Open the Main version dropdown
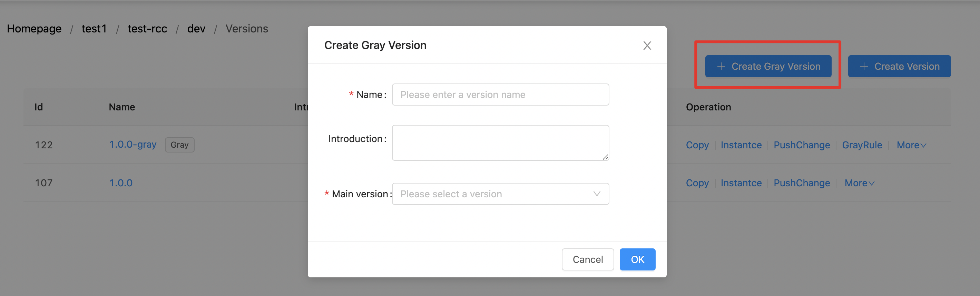This screenshot has height=296, width=980. (500, 194)
